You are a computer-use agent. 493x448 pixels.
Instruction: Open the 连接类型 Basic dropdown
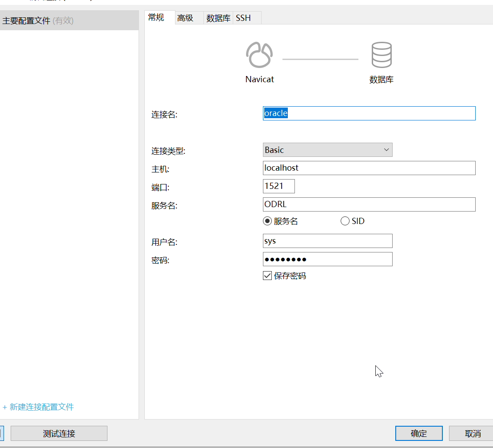(x=327, y=150)
